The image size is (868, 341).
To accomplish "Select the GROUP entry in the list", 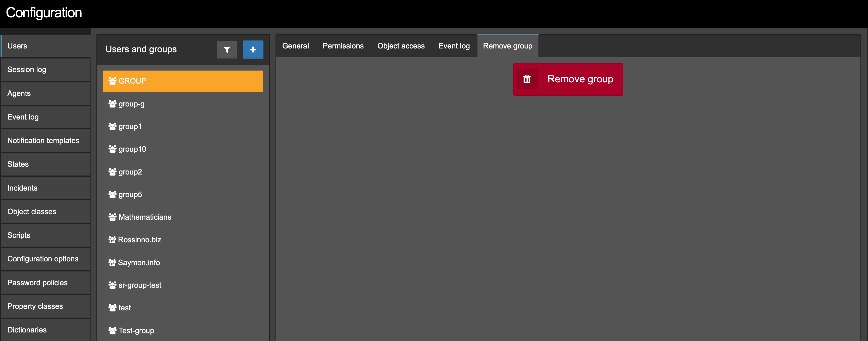I will tap(183, 81).
